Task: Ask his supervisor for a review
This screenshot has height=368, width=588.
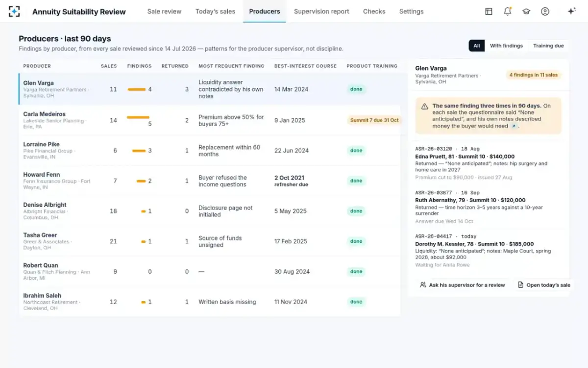Action: tap(462, 285)
